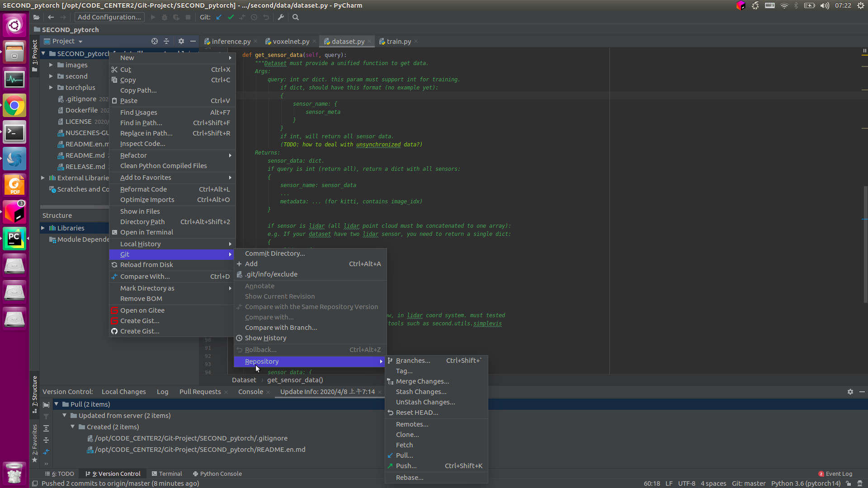Open the Log tab in Version Control
868x488 pixels.
point(162,392)
